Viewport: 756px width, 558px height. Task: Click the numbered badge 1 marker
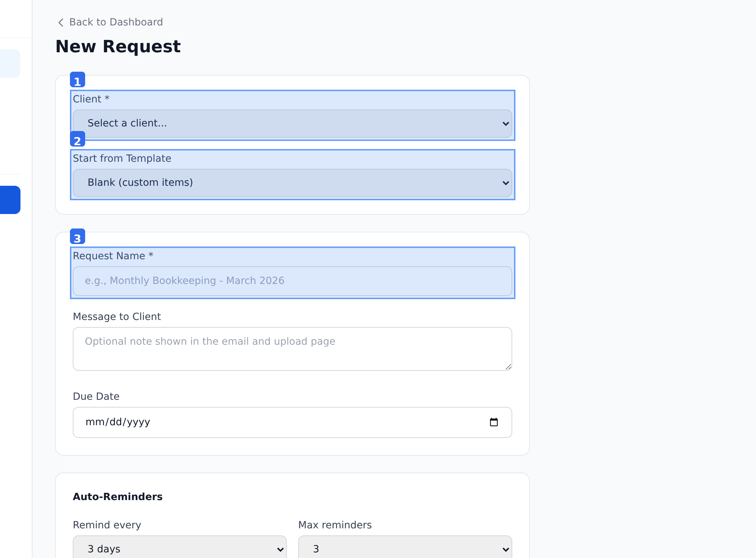[77, 80]
